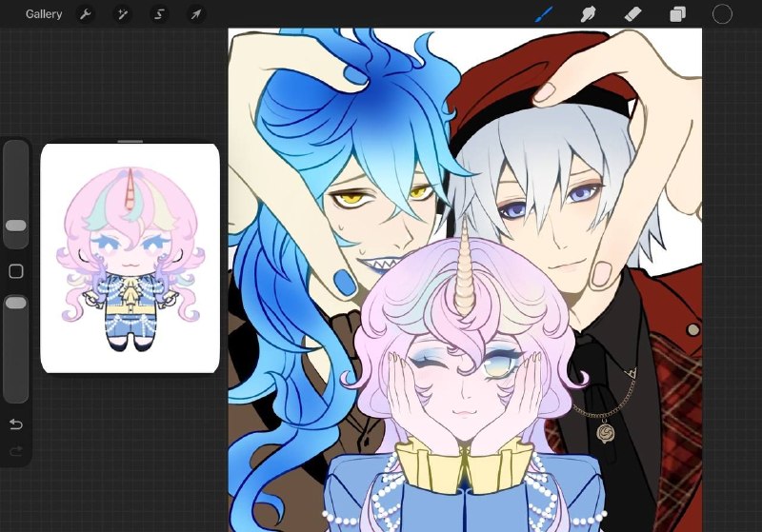
Task: Open the active color circle
Action: click(722, 14)
